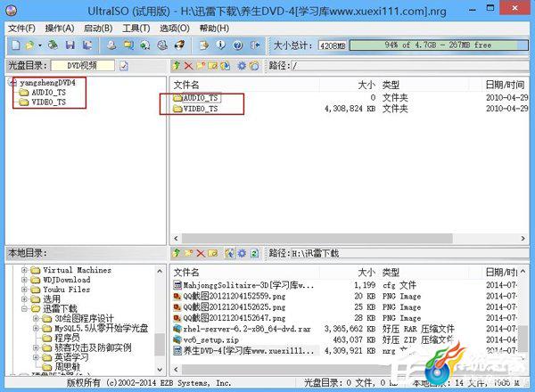The width and height of the screenshot is (535, 392).
Task: Click the local directory tree scroll-down arrow
Action: click(x=160, y=369)
